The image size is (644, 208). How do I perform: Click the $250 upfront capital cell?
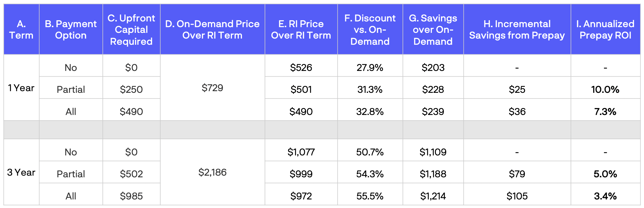[x=131, y=89]
